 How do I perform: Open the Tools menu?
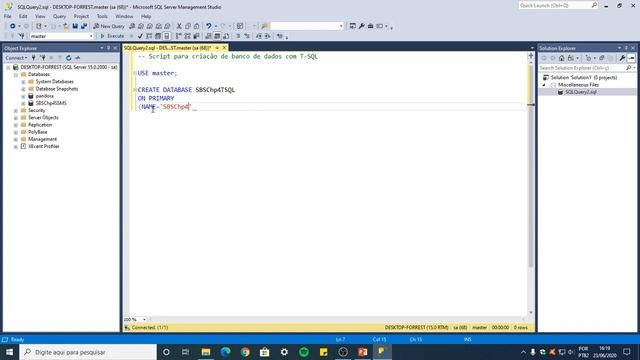tap(102, 16)
